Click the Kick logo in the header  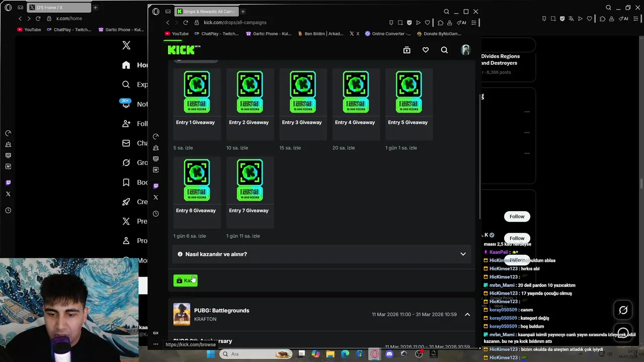[x=184, y=50]
